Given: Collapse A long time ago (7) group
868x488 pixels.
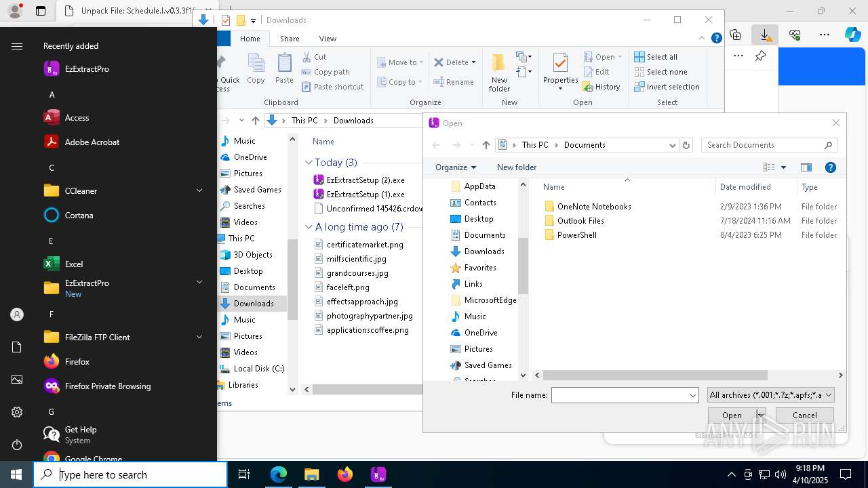Looking at the screenshot, I should tap(309, 227).
